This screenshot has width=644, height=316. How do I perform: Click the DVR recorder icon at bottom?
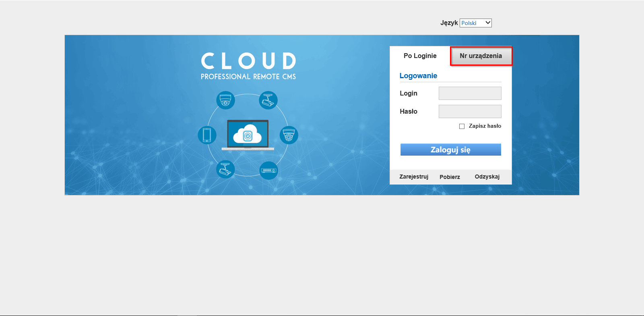(x=268, y=170)
